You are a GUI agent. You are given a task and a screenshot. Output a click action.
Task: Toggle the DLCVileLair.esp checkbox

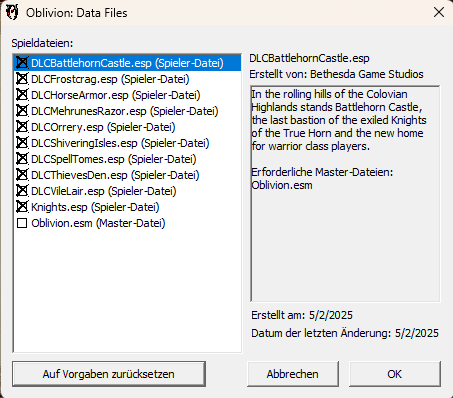click(22, 191)
